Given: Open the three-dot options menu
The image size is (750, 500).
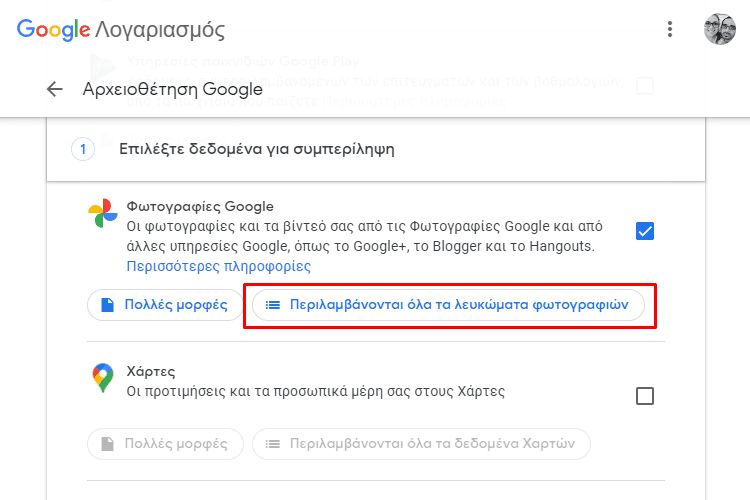Looking at the screenshot, I should (x=670, y=29).
